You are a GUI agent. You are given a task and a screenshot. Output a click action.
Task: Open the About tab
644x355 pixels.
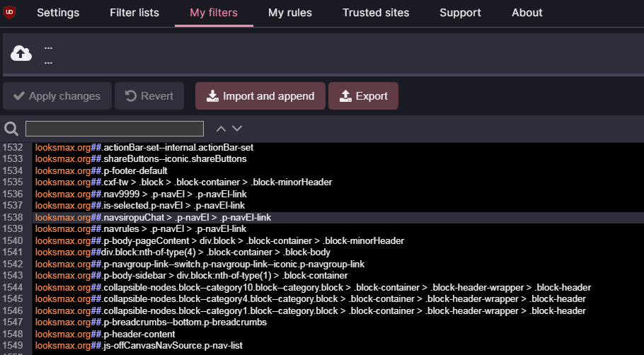527,13
